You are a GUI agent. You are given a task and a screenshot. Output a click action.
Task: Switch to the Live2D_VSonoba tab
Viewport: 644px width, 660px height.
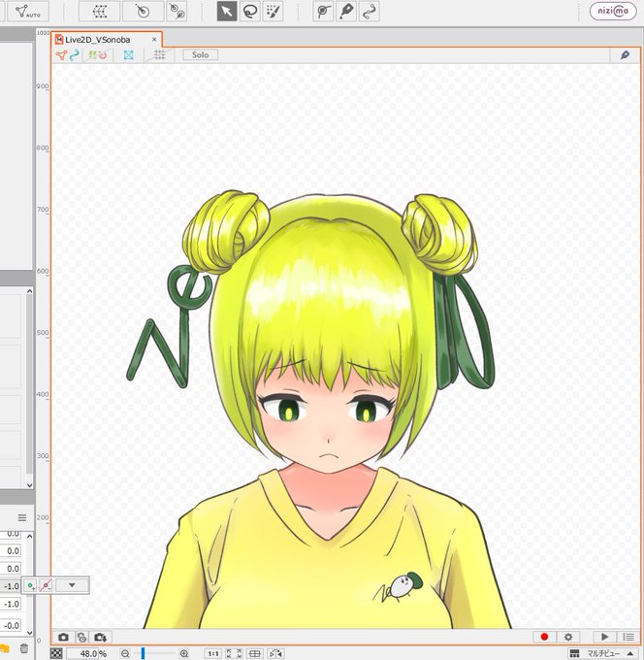(98, 40)
